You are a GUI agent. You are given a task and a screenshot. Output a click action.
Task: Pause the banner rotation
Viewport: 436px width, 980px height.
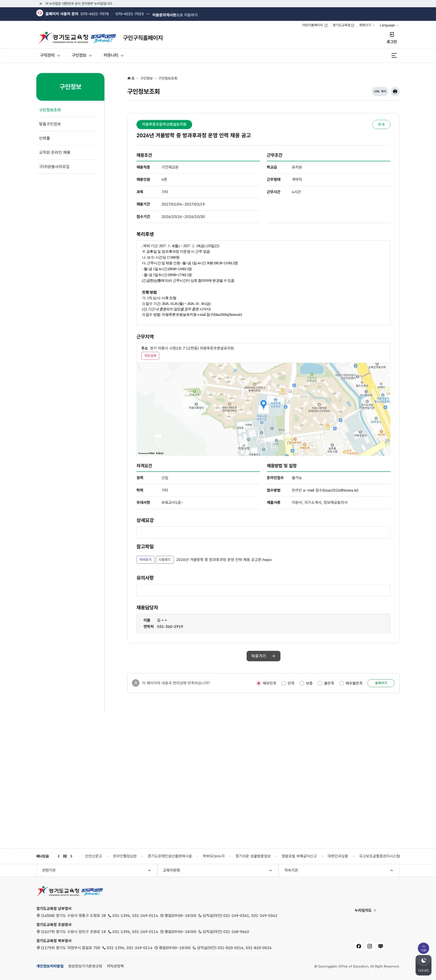[65, 856]
